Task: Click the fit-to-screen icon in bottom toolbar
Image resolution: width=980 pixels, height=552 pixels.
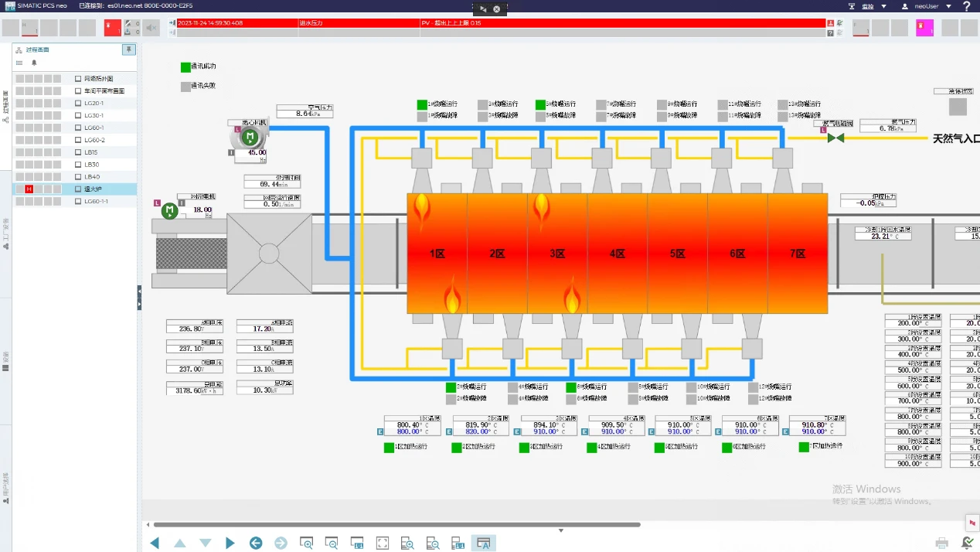Action: click(382, 543)
